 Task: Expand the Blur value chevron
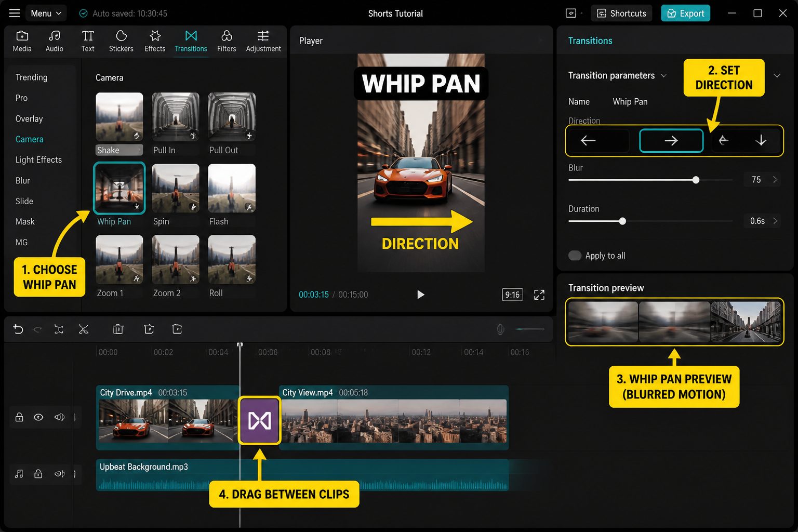pyautogui.click(x=775, y=180)
